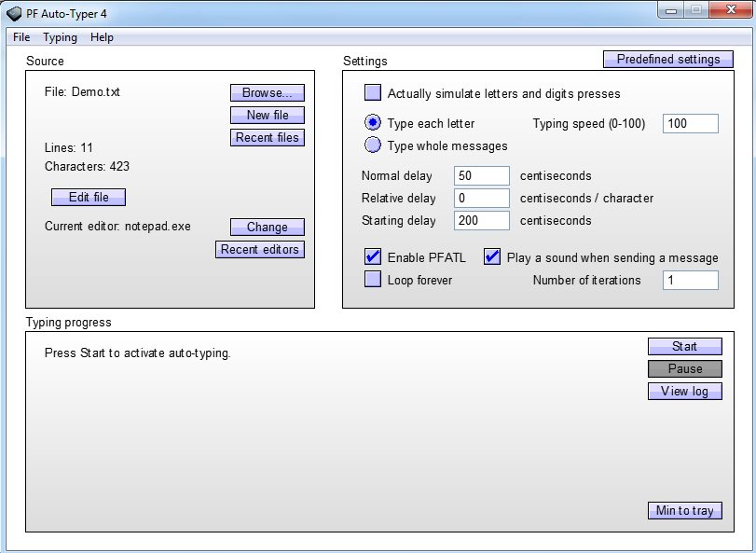This screenshot has height=553, width=756.
Task: Create a source with New file button
Action: point(268,116)
